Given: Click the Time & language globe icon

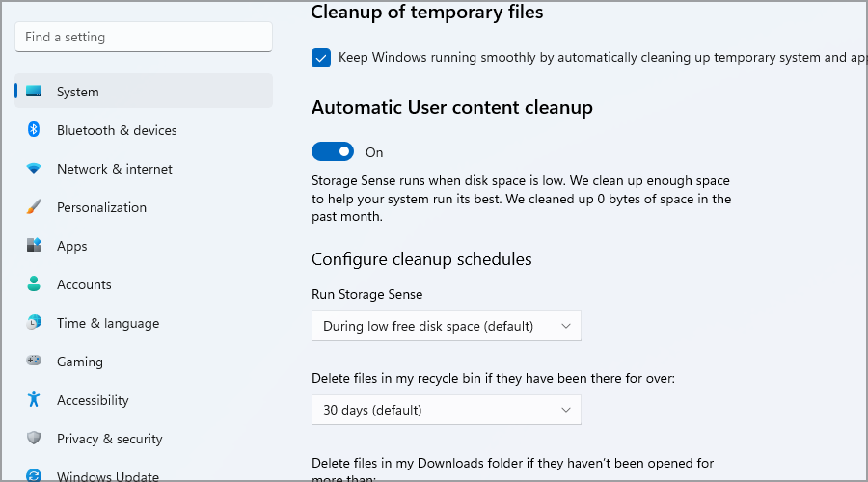Looking at the screenshot, I should point(35,323).
